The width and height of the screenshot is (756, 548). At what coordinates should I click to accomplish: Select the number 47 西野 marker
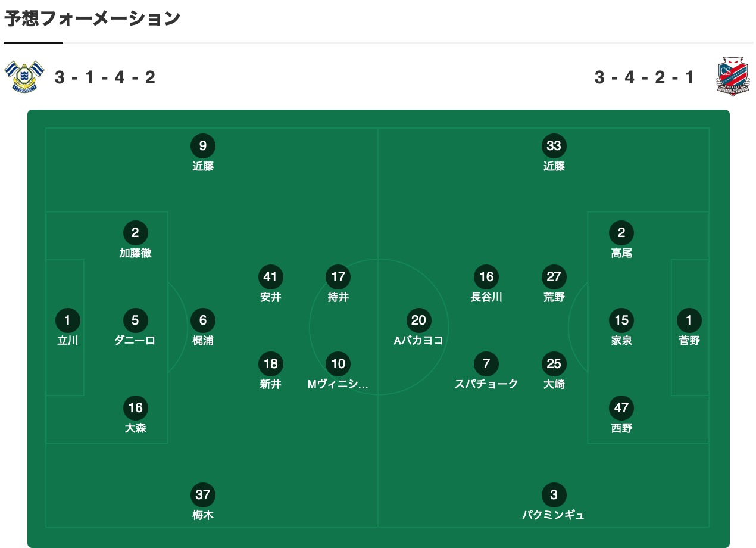click(621, 408)
